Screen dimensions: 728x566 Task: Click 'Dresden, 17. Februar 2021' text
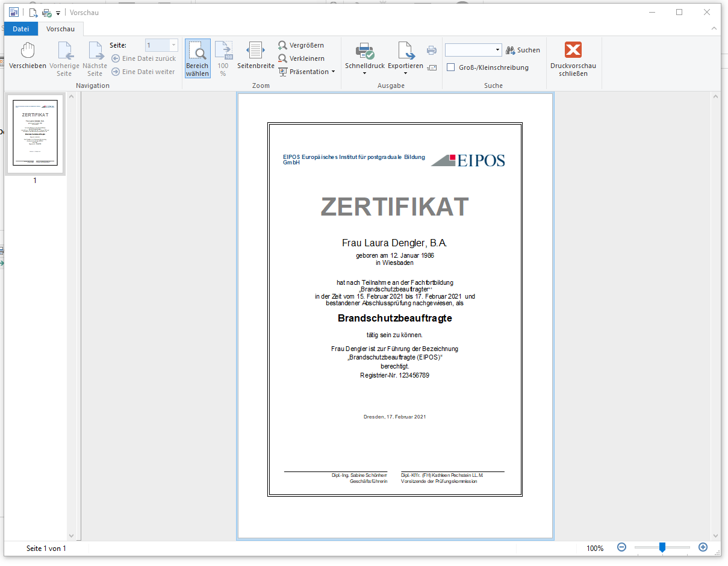394,417
